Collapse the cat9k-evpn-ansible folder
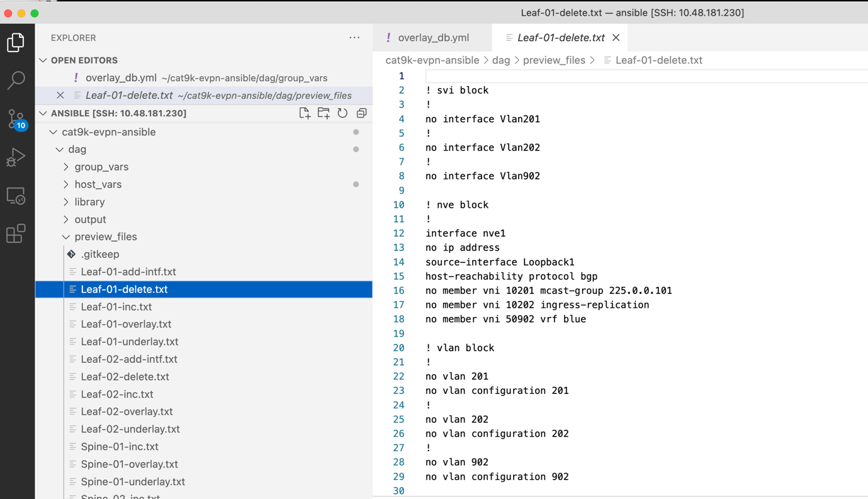Viewport: 868px width, 499px height. (54, 132)
